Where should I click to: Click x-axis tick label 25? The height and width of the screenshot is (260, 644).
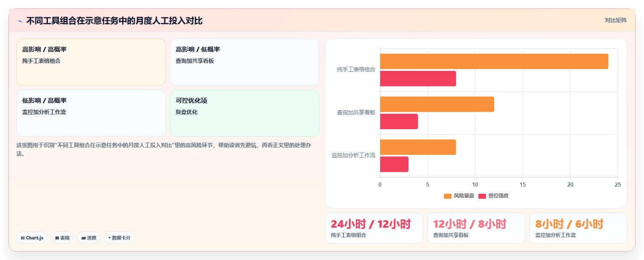(617, 185)
